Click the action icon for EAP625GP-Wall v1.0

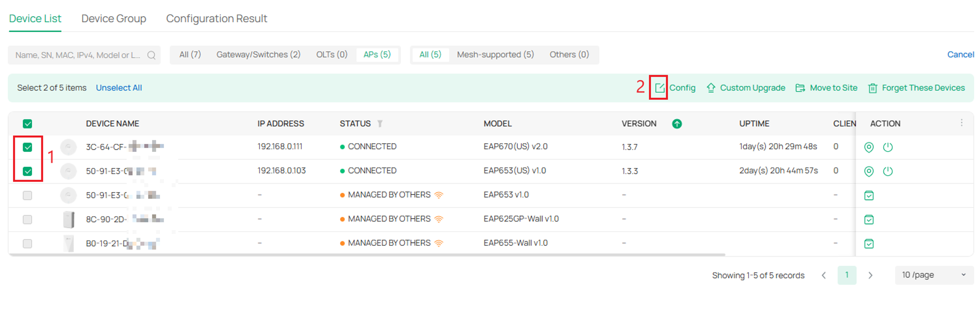[869, 220]
